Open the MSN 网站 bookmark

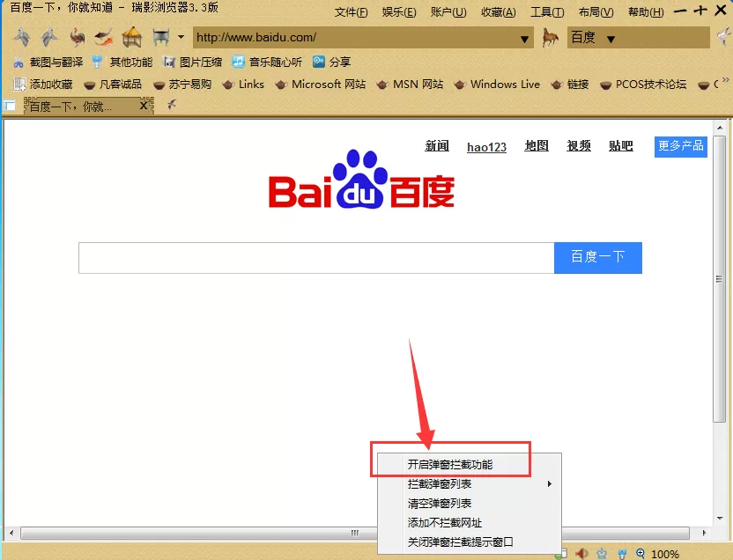[x=410, y=85]
